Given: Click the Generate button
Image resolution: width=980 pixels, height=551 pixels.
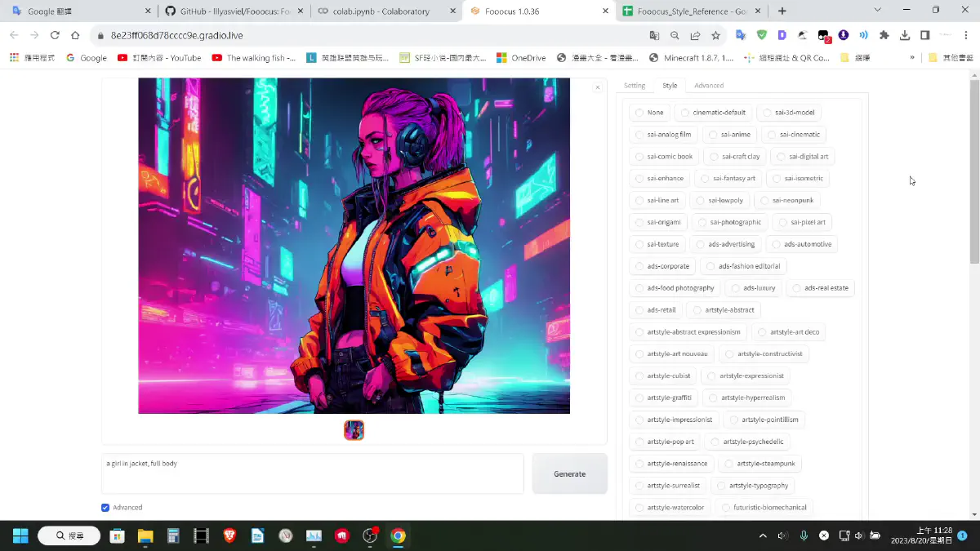Looking at the screenshot, I should coord(569,474).
